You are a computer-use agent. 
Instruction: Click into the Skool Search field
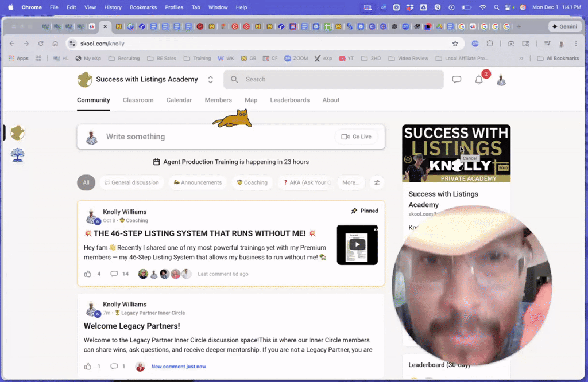coord(334,79)
